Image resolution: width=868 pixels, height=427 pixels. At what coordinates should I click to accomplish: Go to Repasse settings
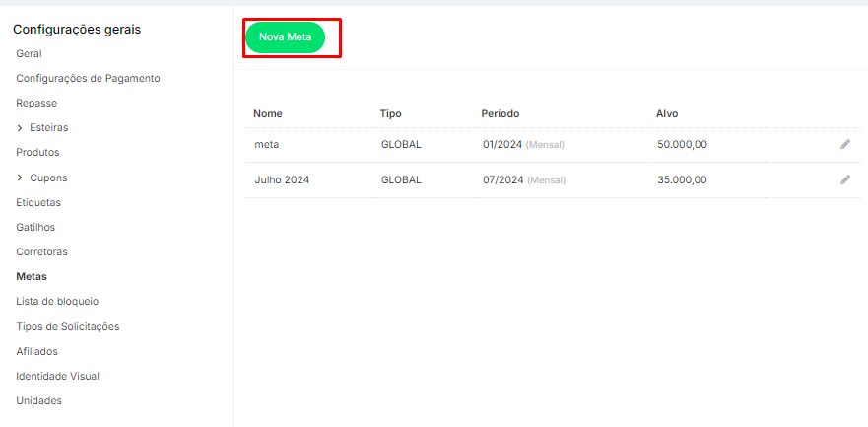36,103
